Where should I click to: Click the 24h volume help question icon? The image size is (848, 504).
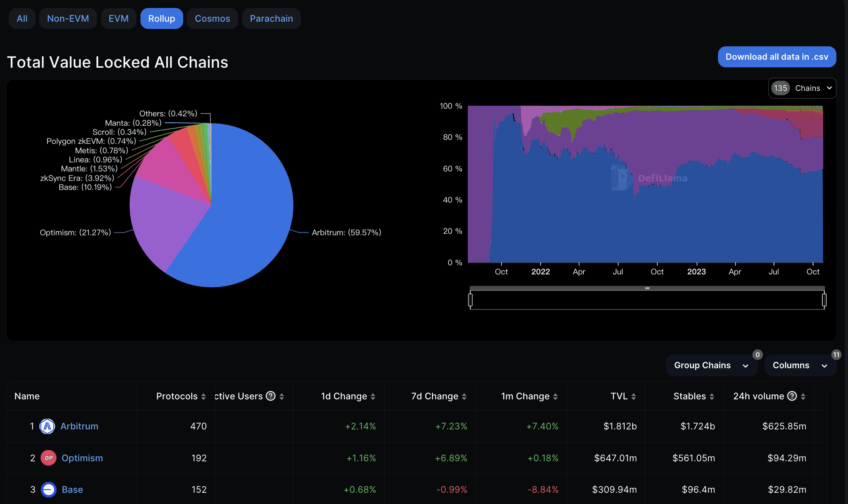coord(792,396)
